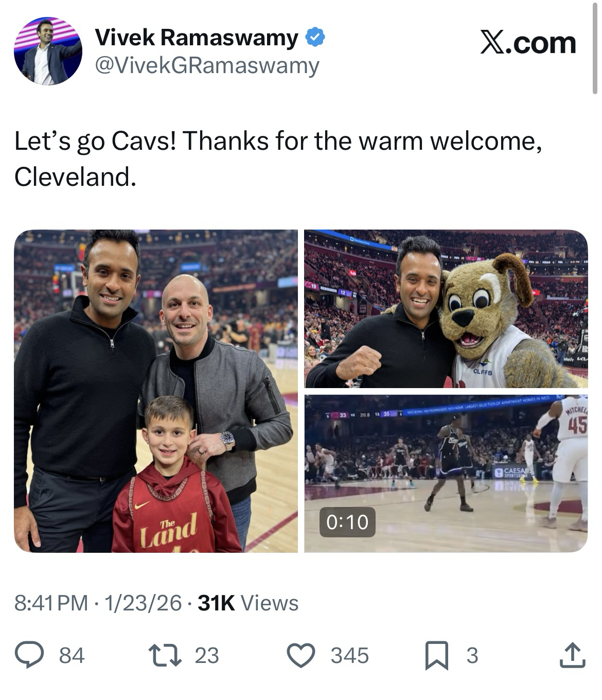Visit the @VivekGRamaswamy handle link
Image resolution: width=602 pixels, height=700 pixels.
tap(207, 66)
